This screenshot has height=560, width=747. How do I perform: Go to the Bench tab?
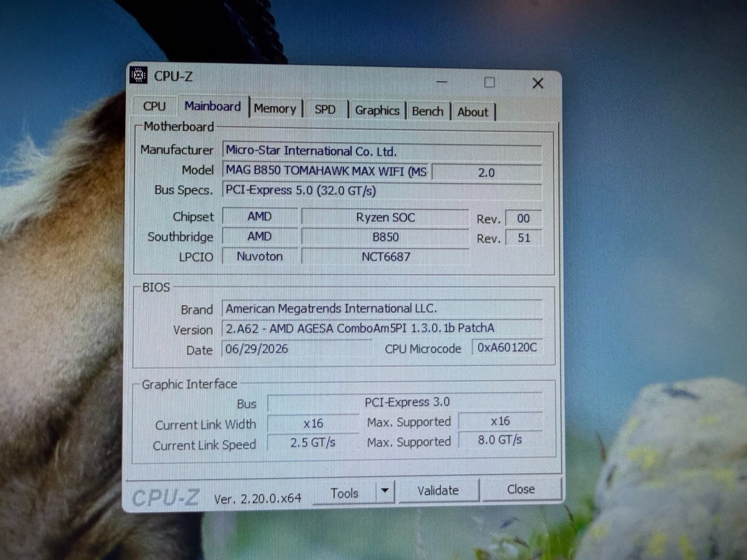pos(428,111)
